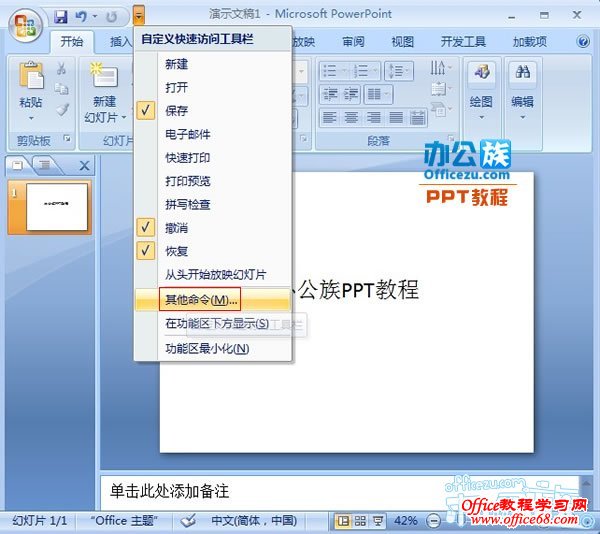
Task: Choose 在功能区下方显示(S) menu entry
Action: click(x=213, y=324)
